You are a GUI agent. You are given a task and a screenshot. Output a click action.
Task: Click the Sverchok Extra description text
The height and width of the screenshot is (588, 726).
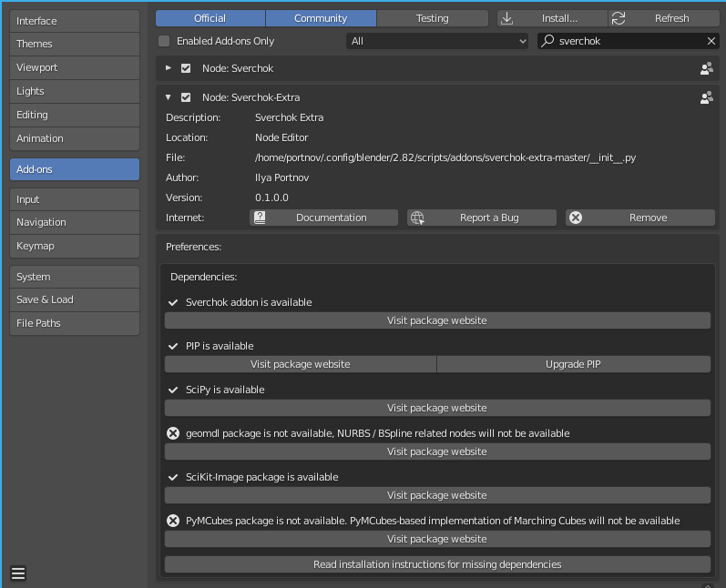pos(290,117)
